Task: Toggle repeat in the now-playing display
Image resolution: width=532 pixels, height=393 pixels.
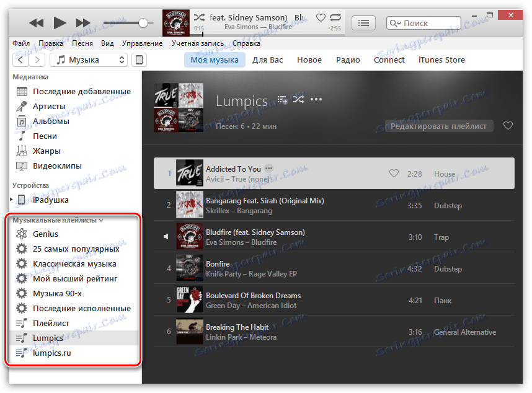Action: (335, 17)
